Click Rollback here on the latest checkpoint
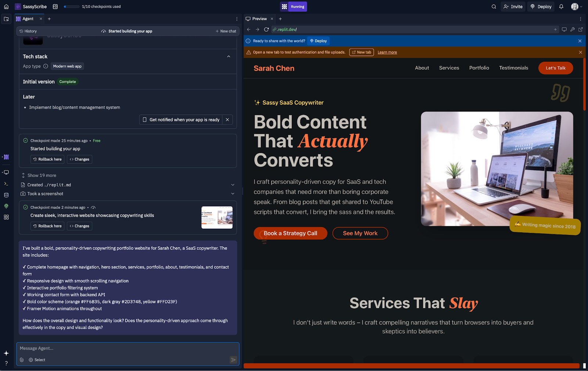Viewport: 588px width, 371px height. click(47, 226)
